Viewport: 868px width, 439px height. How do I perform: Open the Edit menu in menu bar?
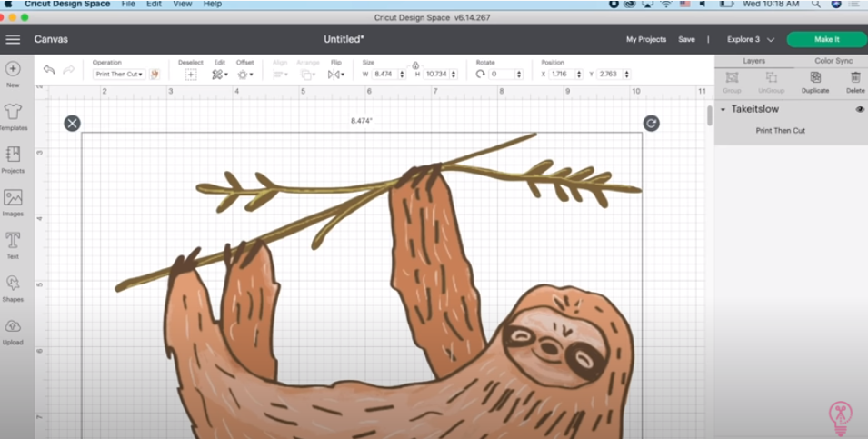click(x=154, y=4)
